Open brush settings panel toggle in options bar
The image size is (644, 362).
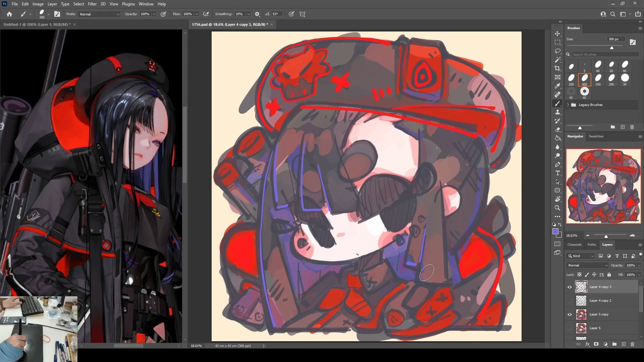coord(57,14)
